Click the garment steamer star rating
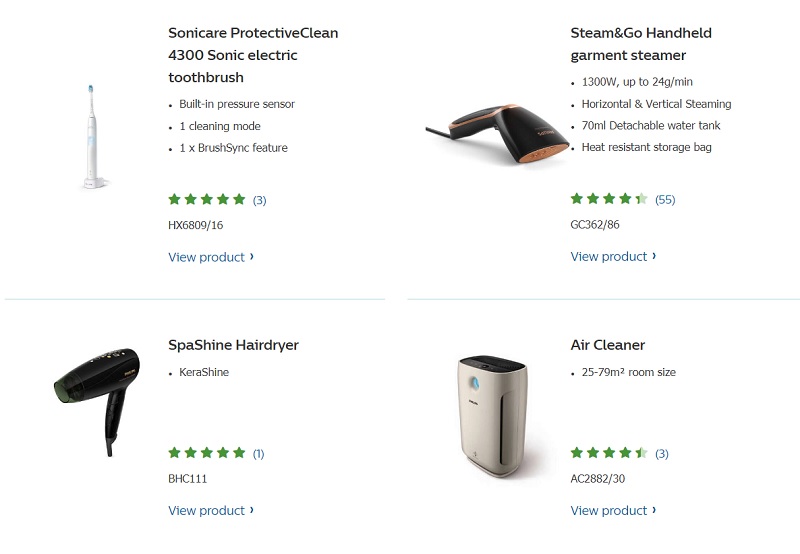The height and width of the screenshot is (554, 800). (608, 199)
